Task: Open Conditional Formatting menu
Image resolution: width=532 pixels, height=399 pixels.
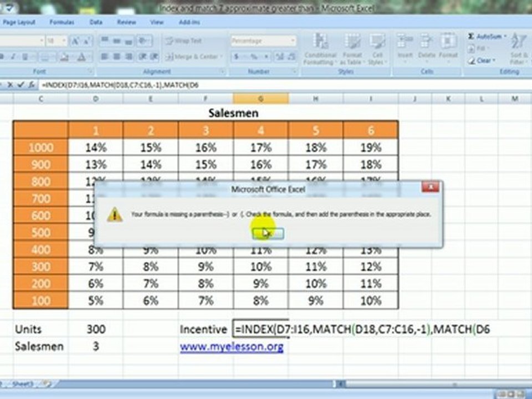Action: tap(320, 49)
